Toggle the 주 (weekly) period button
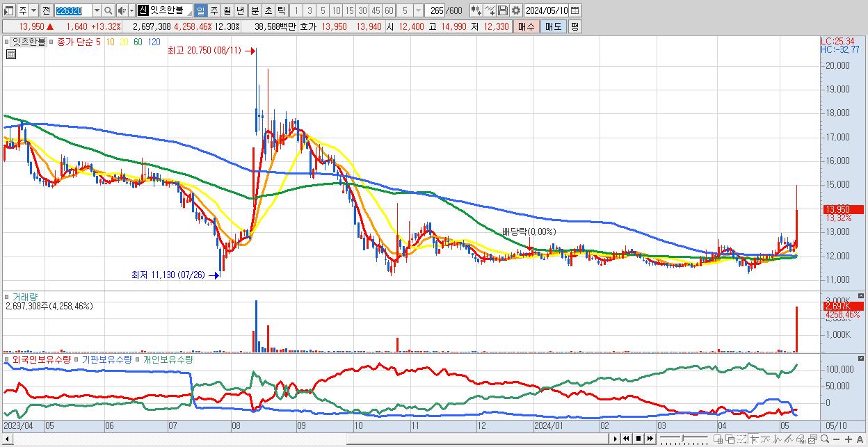The image size is (868, 447). [214, 10]
